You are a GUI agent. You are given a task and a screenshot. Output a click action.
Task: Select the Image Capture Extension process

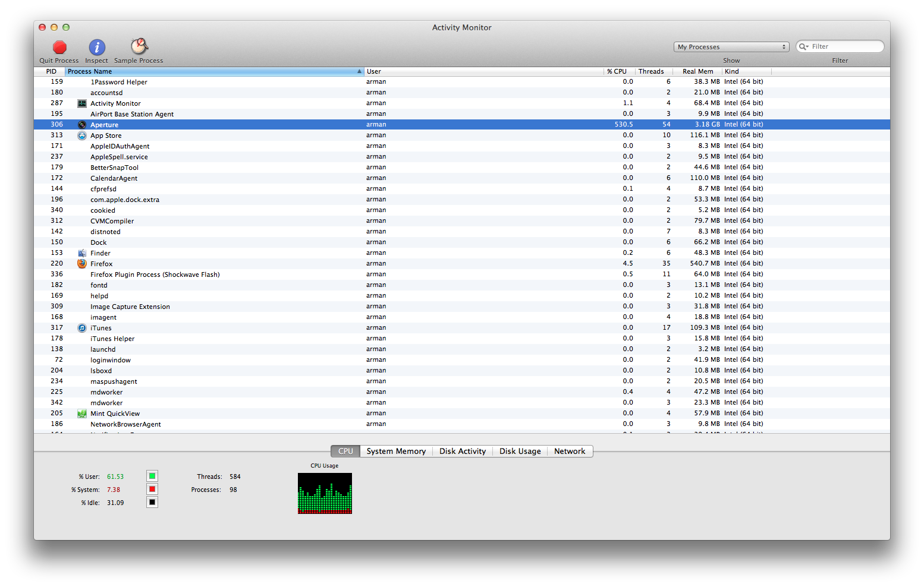tap(462, 307)
